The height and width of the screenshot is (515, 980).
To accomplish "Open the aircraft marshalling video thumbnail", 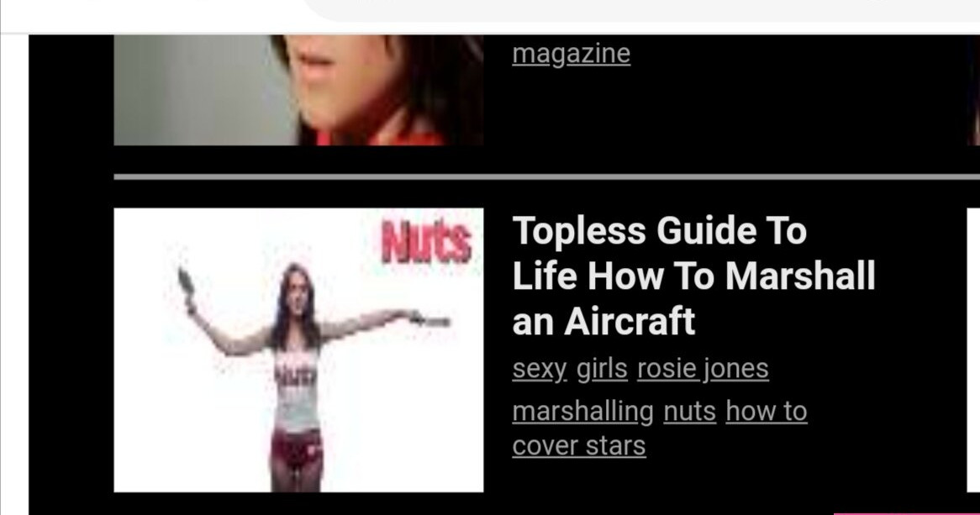I will point(298,350).
